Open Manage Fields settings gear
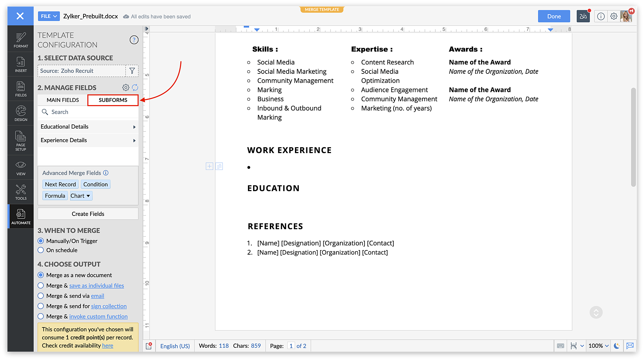Image resolution: width=644 pixels, height=360 pixels. tap(126, 87)
